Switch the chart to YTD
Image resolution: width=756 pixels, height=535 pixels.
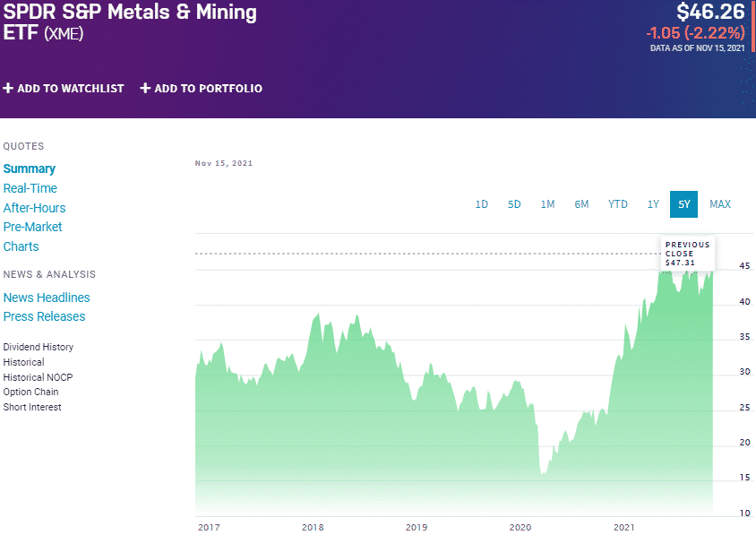click(x=617, y=204)
